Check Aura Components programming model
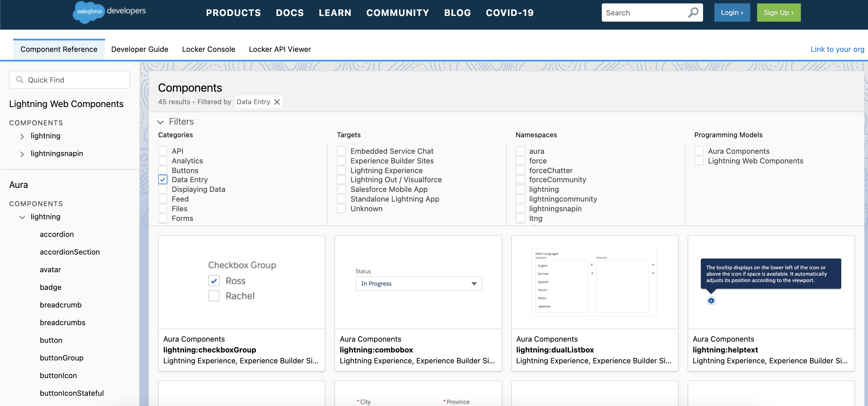Screen dimensions: 868x406 699,151
